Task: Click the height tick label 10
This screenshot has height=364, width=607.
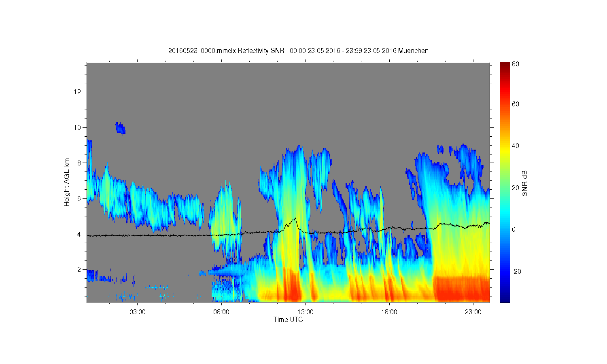Action: [x=78, y=127]
